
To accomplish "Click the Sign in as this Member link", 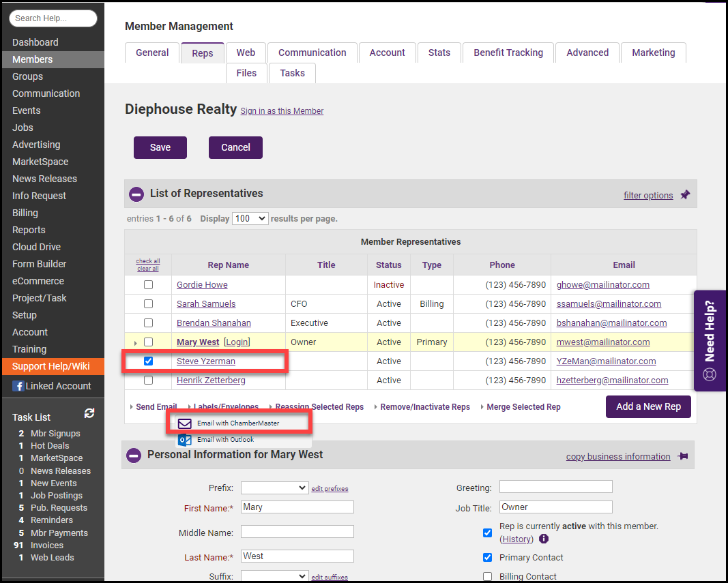I will click(x=282, y=111).
